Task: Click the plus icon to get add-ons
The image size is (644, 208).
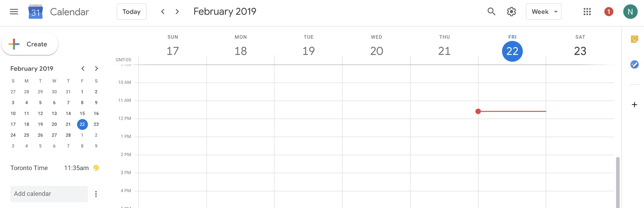Action: [x=634, y=105]
